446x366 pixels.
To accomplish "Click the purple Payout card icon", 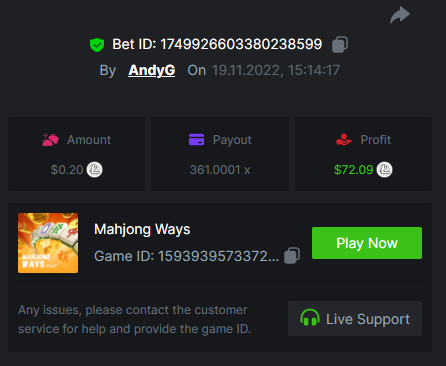I will pos(196,140).
